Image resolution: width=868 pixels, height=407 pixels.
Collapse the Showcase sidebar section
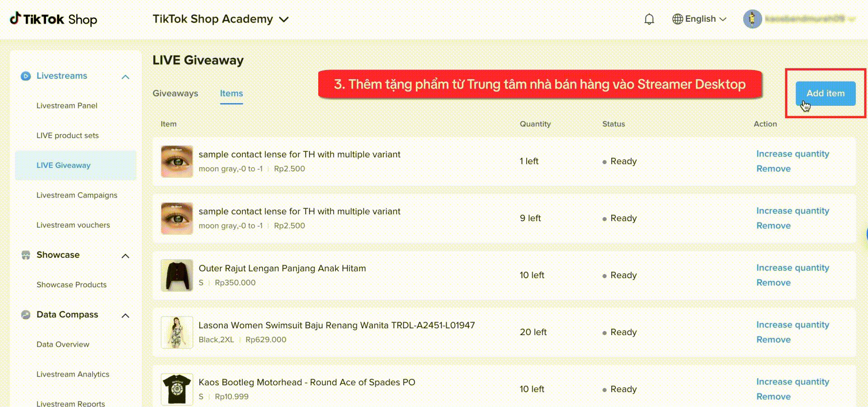[126, 256]
